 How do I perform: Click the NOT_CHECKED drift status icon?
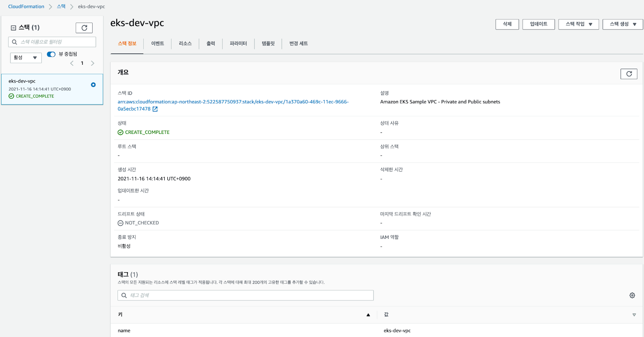point(120,223)
